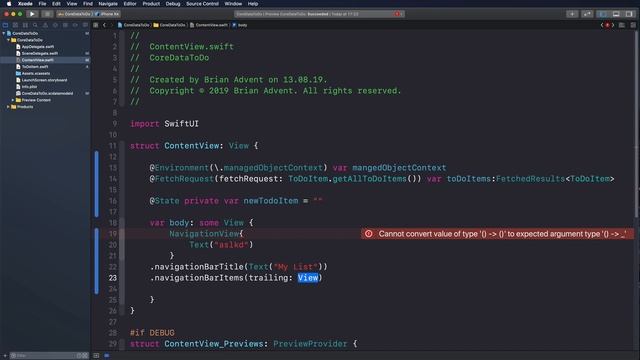The width and height of the screenshot is (640, 360).
Task: Open the Report navigator tab
Action: tap(85, 25)
